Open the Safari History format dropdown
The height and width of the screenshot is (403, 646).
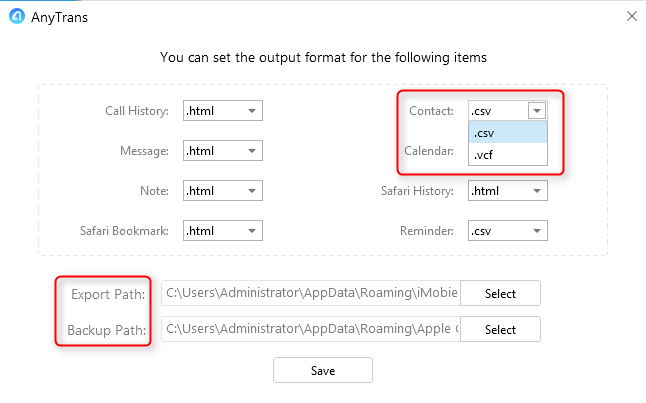point(508,191)
